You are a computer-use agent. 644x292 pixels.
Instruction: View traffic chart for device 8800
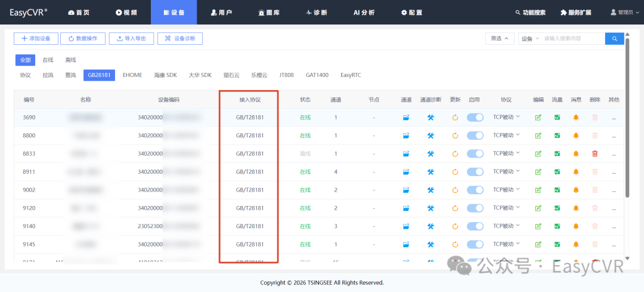point(557,136)
